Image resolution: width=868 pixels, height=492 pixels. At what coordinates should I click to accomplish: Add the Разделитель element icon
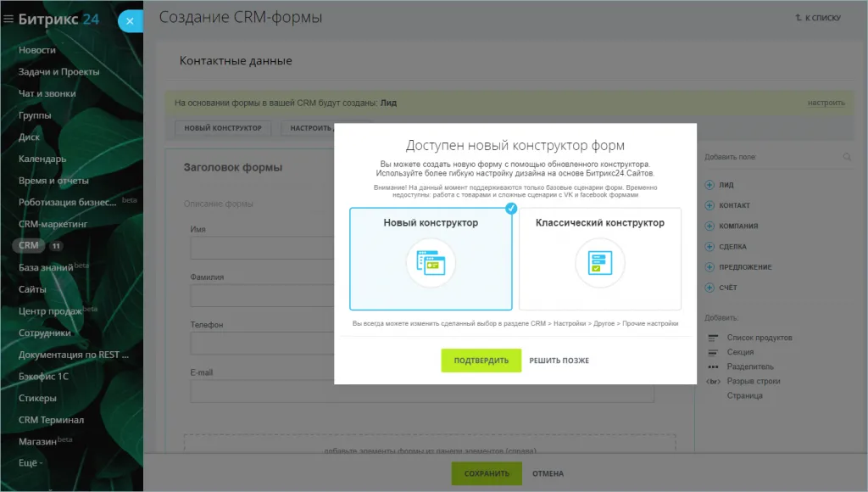pos(712,366)
